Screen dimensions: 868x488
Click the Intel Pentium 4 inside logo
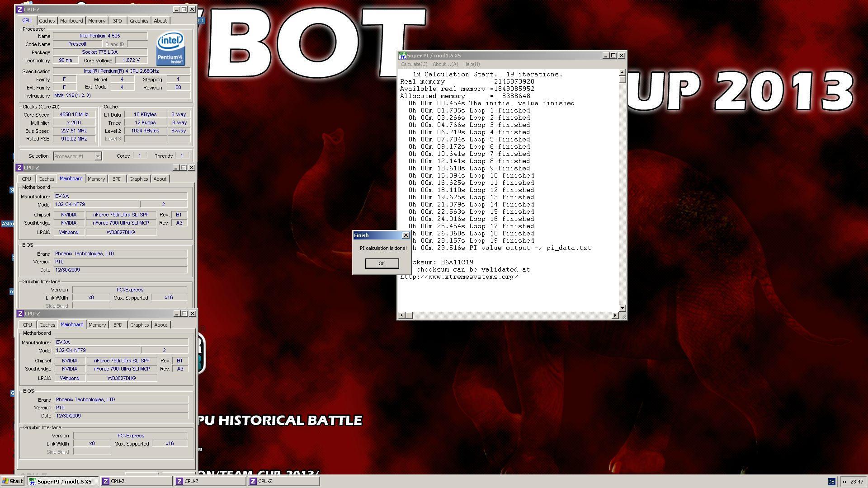[x=170, y=48]
